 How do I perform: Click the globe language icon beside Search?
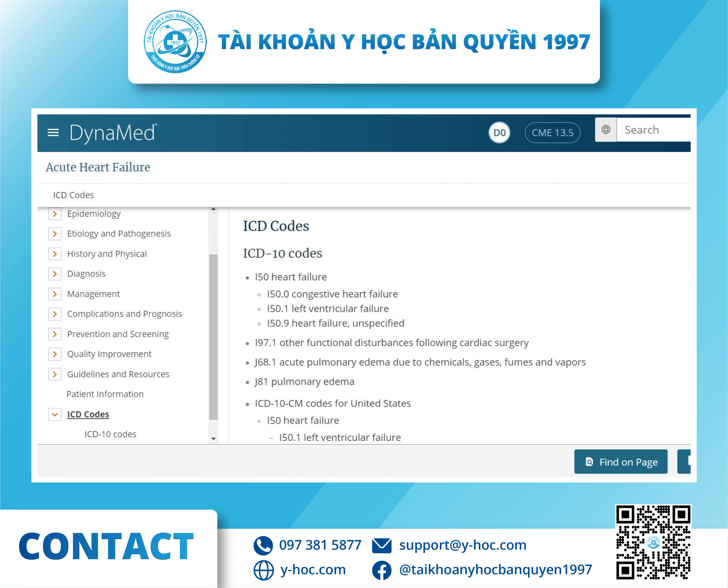(606, 130)
